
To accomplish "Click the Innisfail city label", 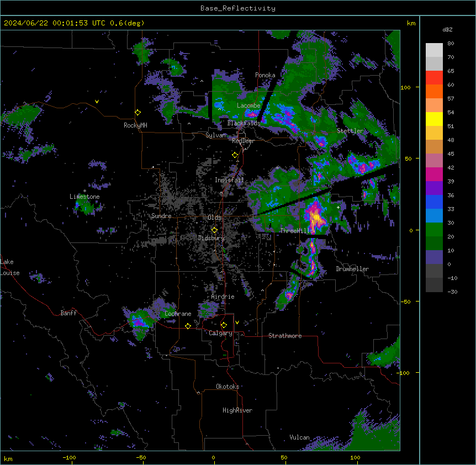I will [x=229, y=180].
